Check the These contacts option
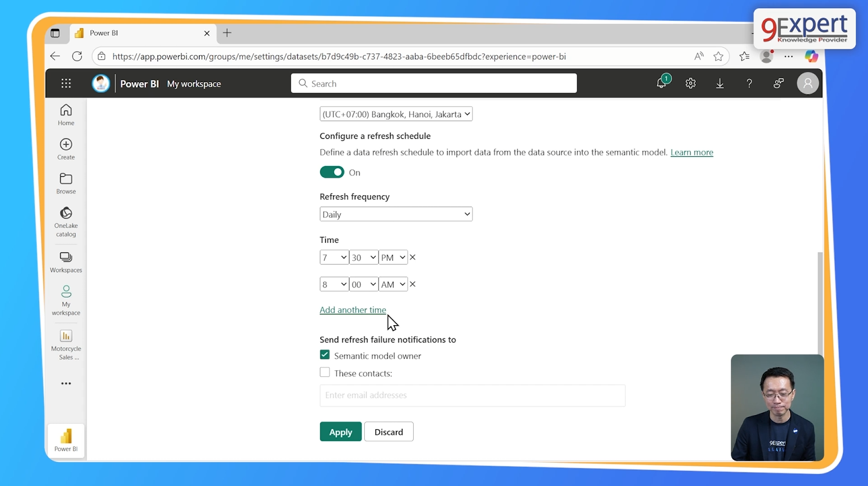 325,372
